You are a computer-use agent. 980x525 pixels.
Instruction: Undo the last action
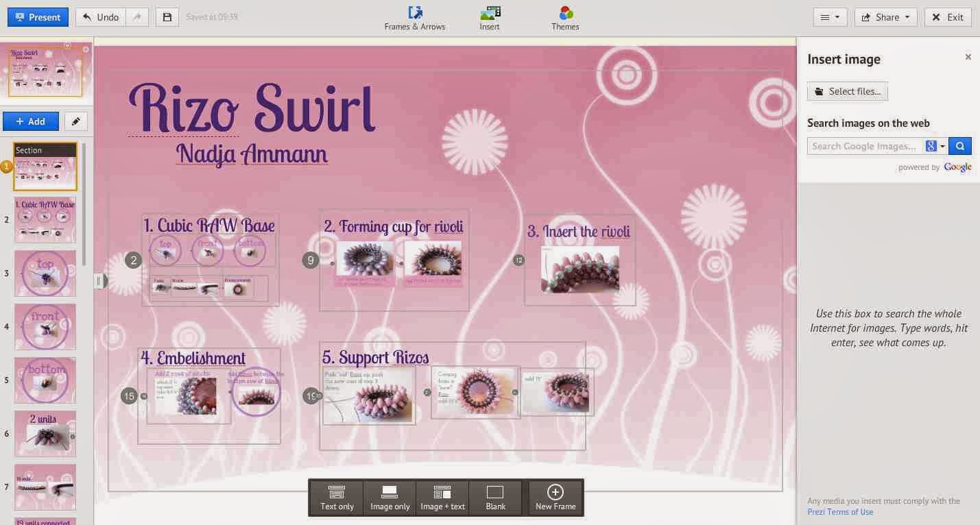pos(100,17)
